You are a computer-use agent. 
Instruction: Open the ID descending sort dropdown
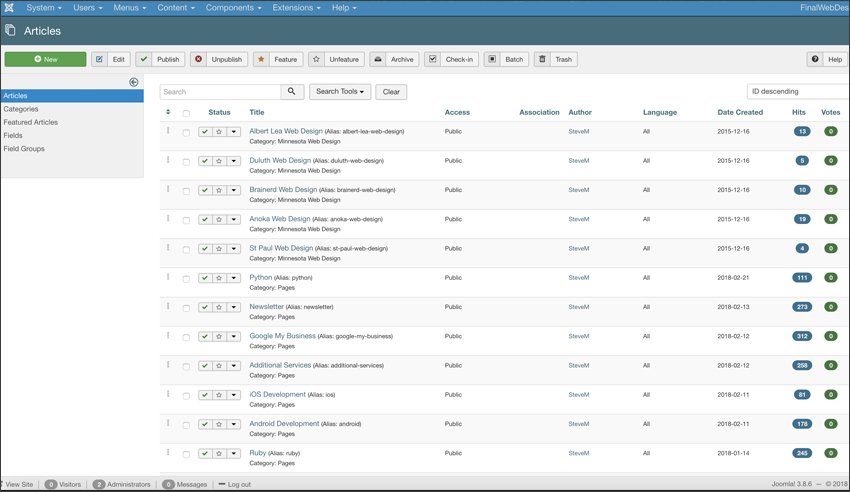tap(798, 92)
